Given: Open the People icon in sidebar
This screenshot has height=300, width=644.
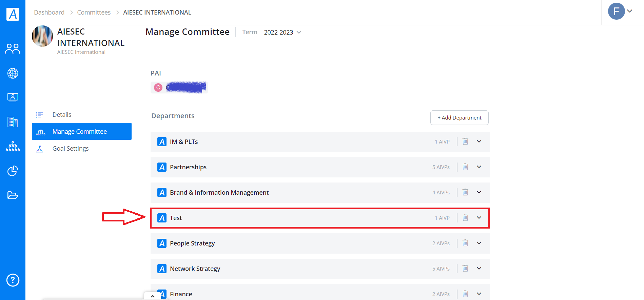Looking at the screenshot, I should 13,49.
